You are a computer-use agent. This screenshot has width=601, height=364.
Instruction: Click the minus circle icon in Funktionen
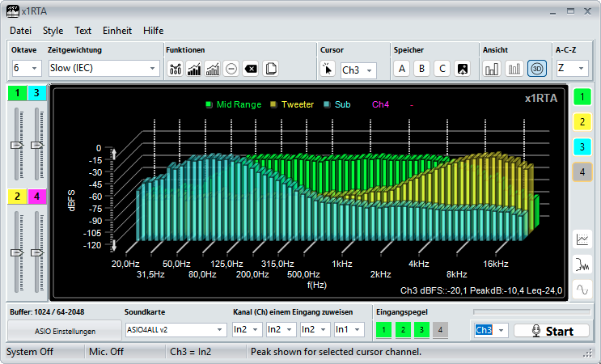(x=231, y=69)
